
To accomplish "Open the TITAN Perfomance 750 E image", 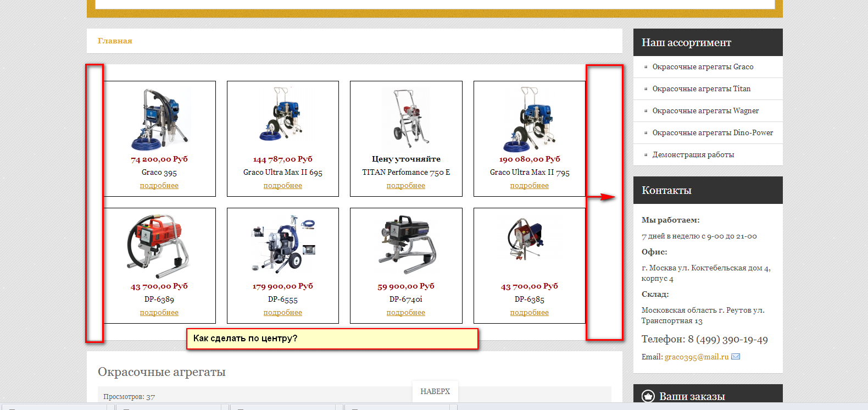I will click(406, 119).
